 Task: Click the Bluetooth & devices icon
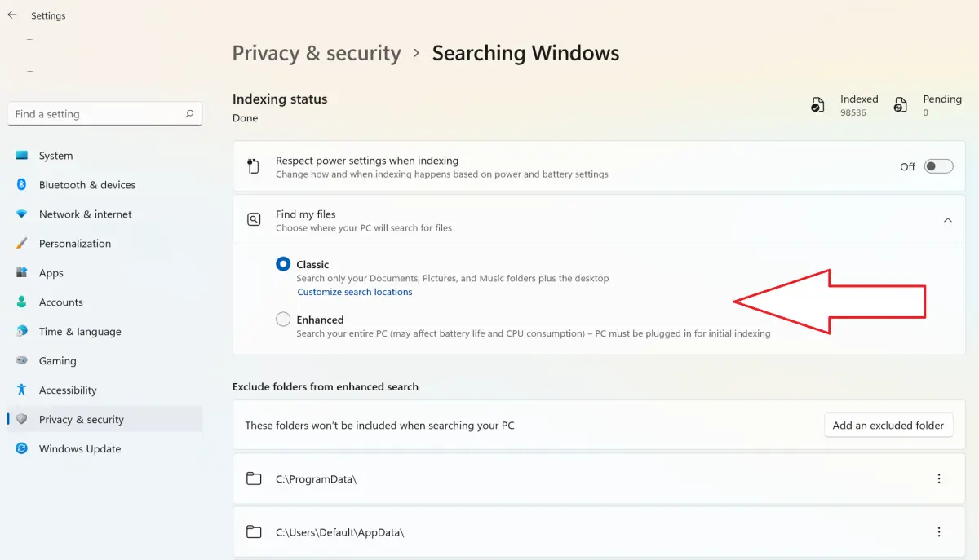coord(22,185)
